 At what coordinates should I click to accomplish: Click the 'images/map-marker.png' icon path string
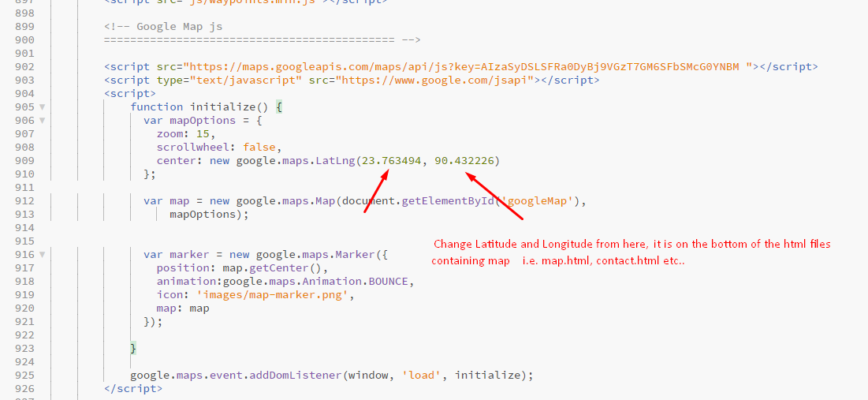click(270, 295)
